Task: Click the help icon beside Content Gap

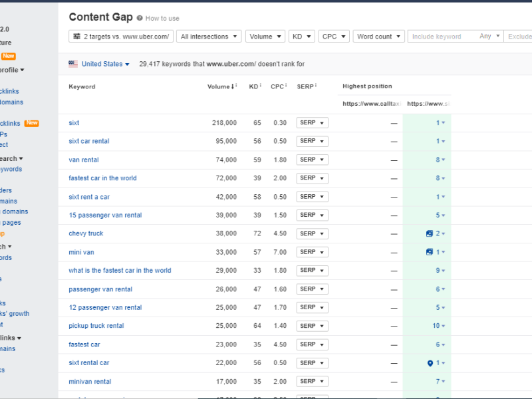Action: pyautogui.click(x=140, y=18)
